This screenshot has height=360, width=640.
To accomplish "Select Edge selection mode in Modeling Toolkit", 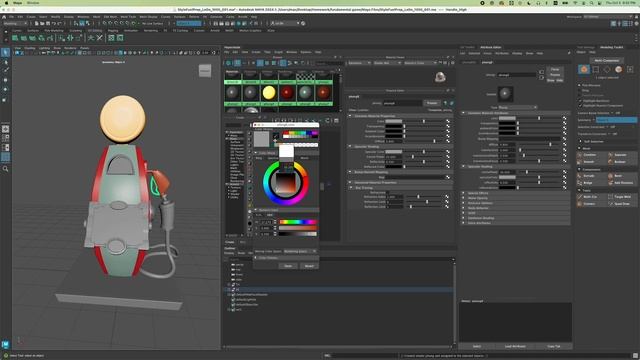I will pos(607,69).
